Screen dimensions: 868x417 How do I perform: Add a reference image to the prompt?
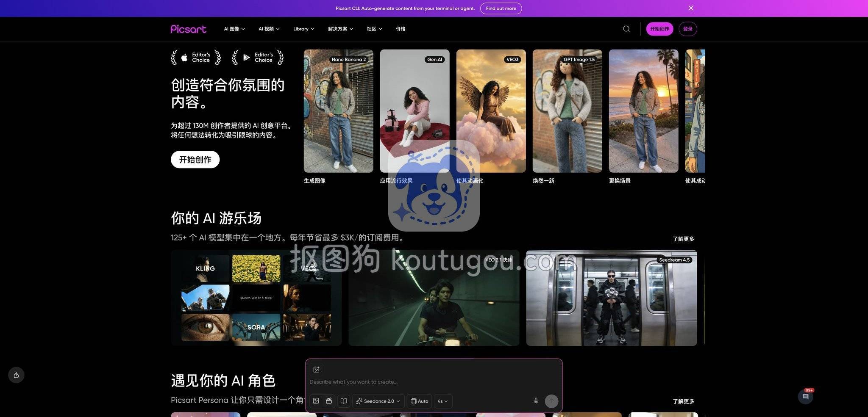coord(316,370)
